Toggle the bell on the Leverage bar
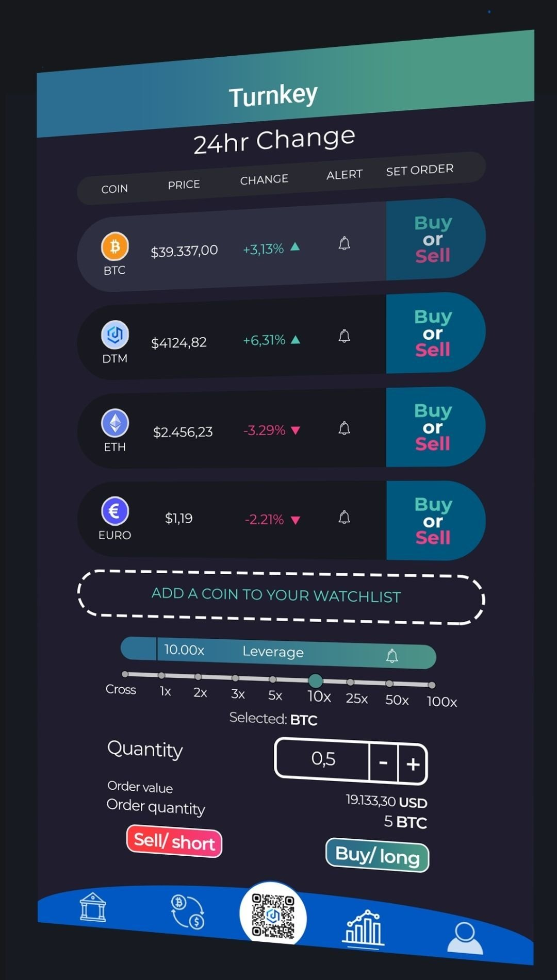 tap(392, 656)
